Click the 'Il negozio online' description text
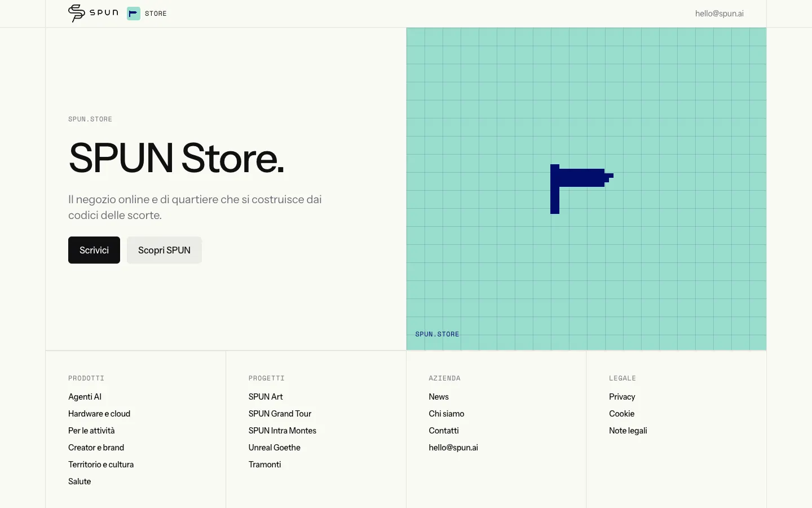 [x=195, y=207]
